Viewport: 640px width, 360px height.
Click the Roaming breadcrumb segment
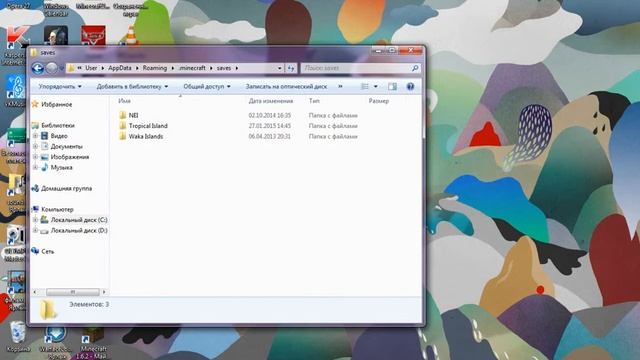click(x=155, y=68)
